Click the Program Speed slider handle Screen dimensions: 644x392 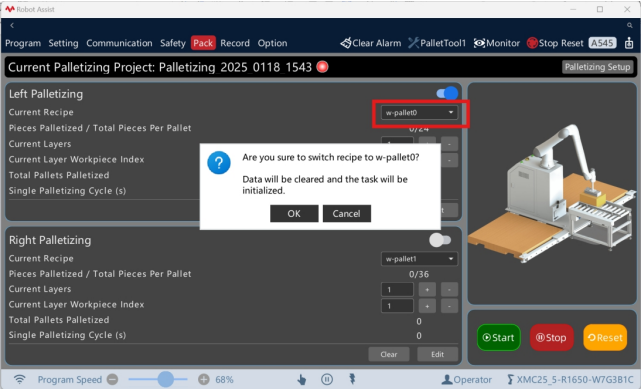click(x=166, y=379)
